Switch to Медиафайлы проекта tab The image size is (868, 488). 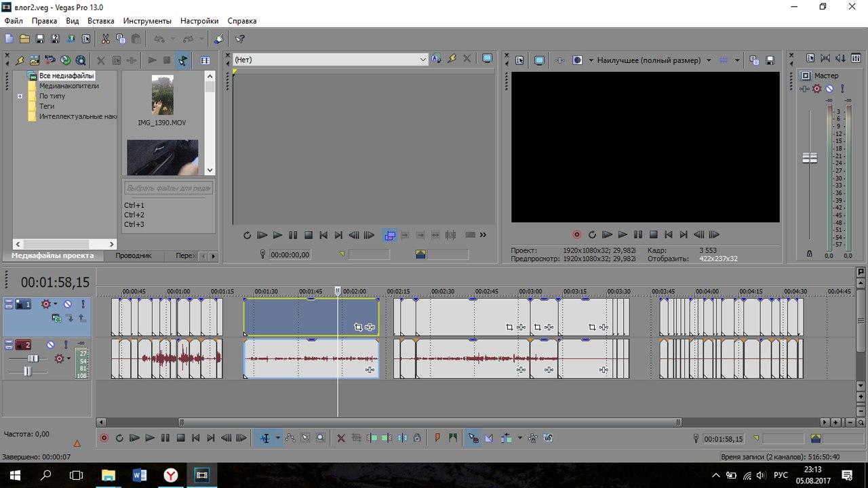pyautogui.click(x=53, y=256)
